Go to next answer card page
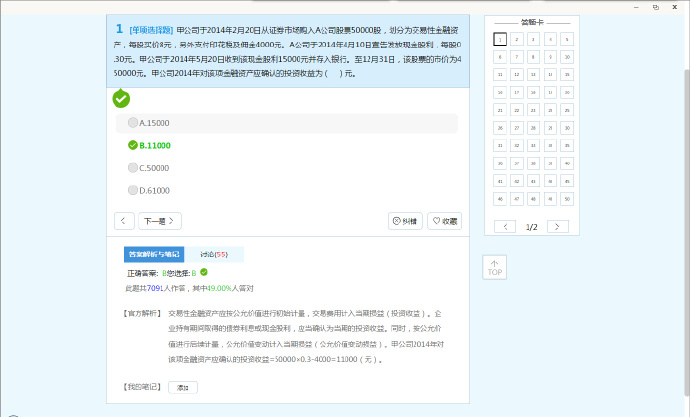Viewport: 690px width, 417px height. [557, 227]
